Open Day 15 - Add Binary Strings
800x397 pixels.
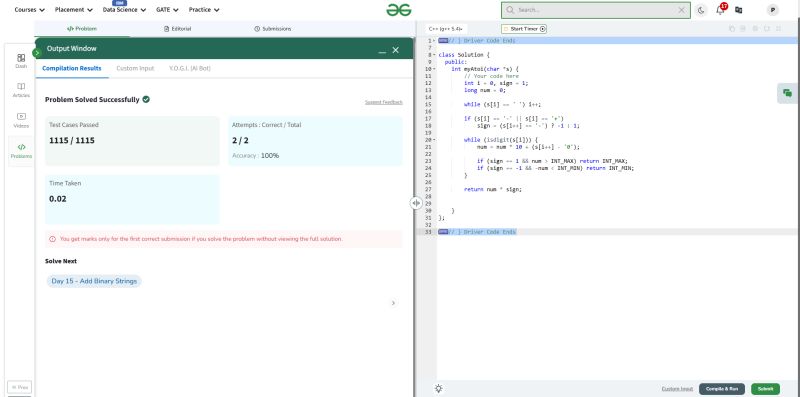(94, 281)
